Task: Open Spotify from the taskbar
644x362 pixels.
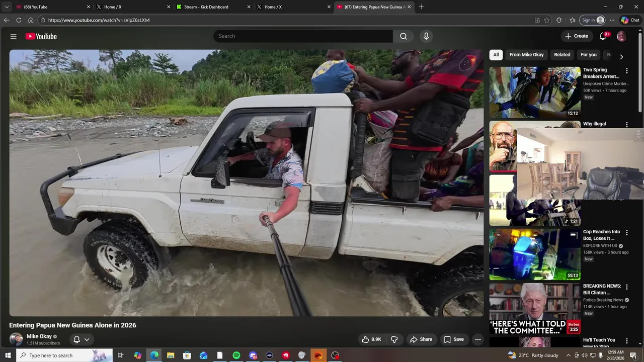Action: click(236, 355)
